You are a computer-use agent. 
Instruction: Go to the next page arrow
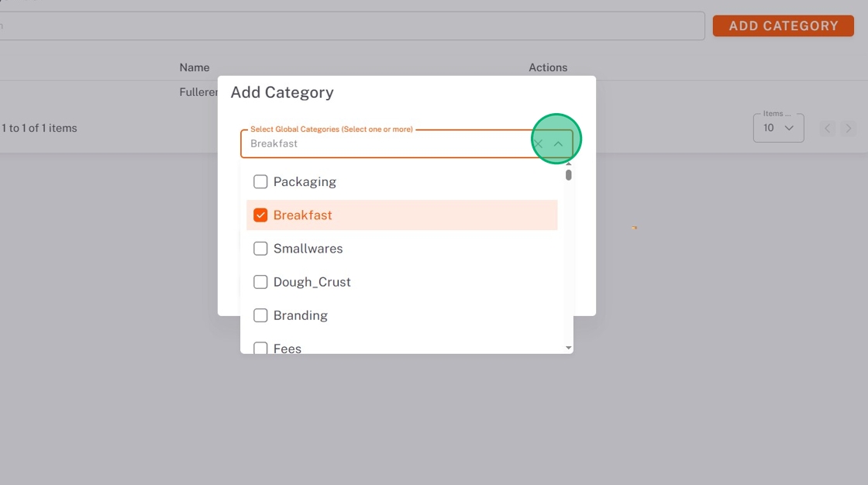849,129
